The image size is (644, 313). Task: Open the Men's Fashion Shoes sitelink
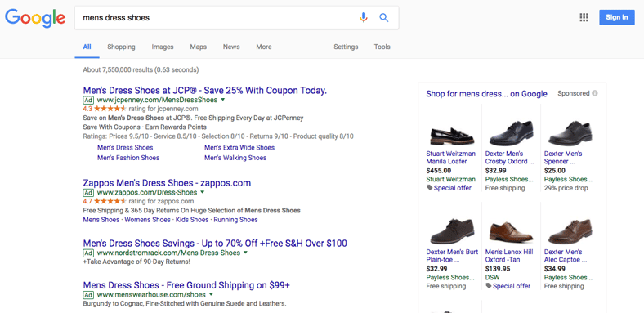(x=128, y=158)
